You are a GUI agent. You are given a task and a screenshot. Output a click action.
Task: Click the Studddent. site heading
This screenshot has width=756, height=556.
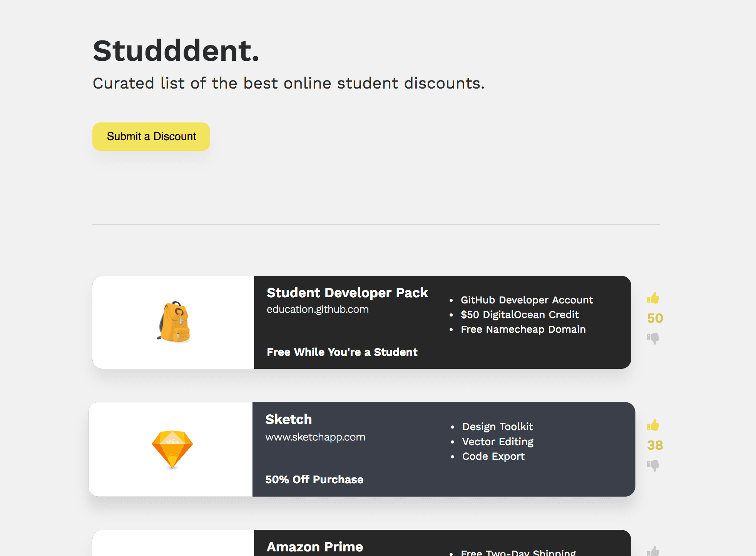[176, 51]
